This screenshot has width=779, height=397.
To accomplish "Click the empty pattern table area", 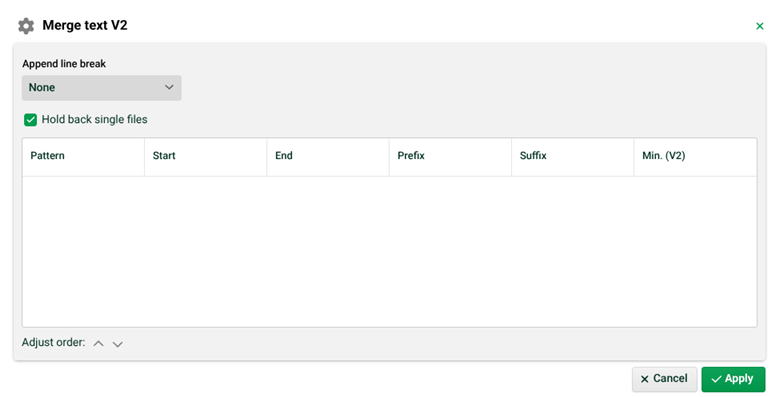I will (390, 251).
